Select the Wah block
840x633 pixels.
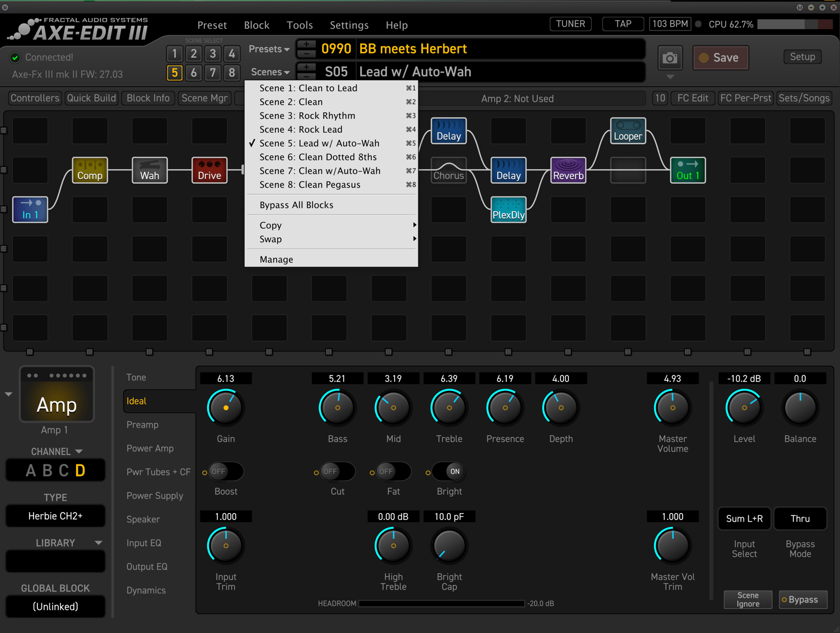click(150, 170)
